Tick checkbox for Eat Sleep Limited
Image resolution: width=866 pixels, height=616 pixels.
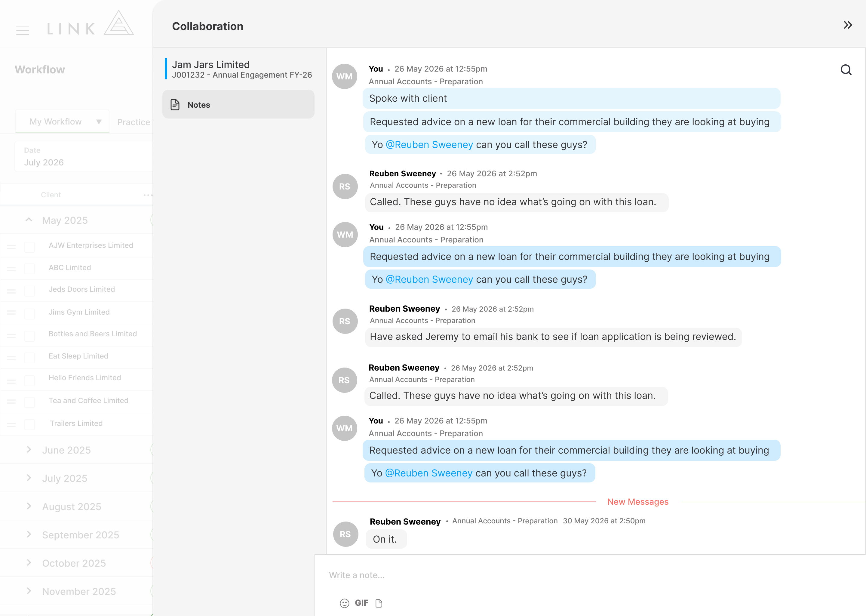[29, 358]
